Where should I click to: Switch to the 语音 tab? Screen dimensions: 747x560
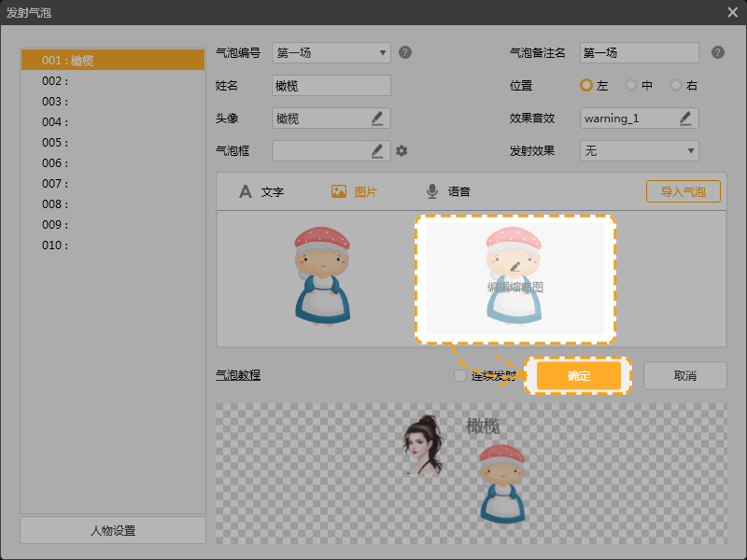click(x=448, y=191)
